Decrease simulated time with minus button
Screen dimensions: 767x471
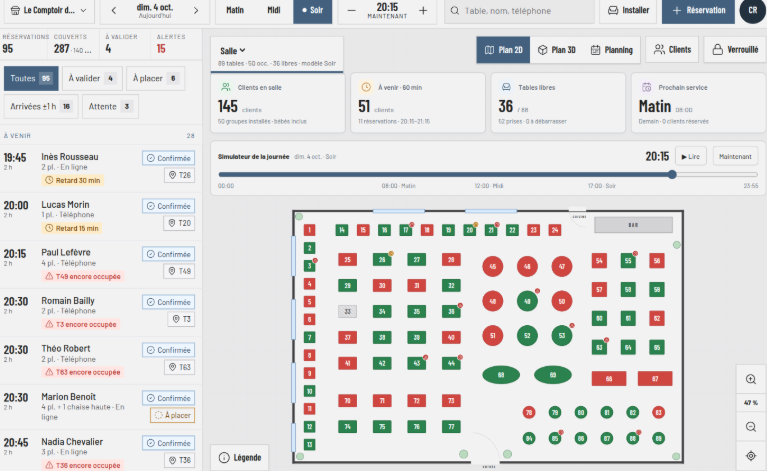(351, 10)
